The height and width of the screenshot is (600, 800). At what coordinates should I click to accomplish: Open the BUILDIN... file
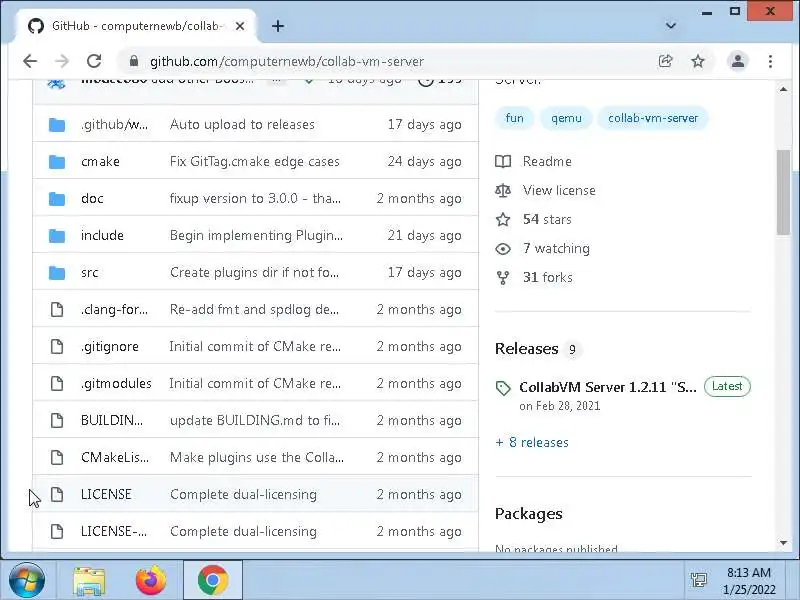tap(112, 420)
